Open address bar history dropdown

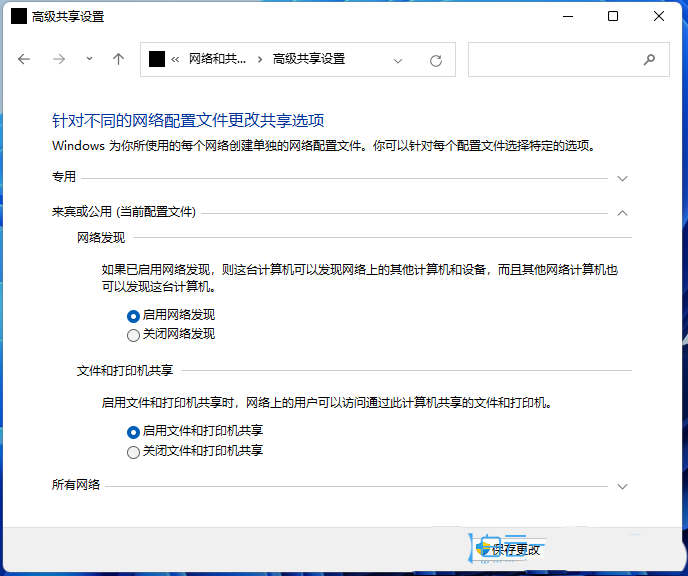pos(398,60)
